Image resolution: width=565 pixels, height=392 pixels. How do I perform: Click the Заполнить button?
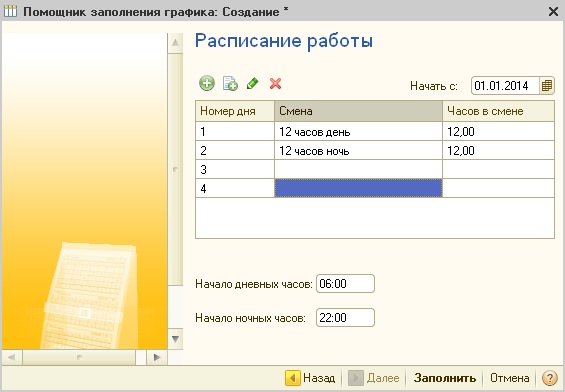pos(445,378)
